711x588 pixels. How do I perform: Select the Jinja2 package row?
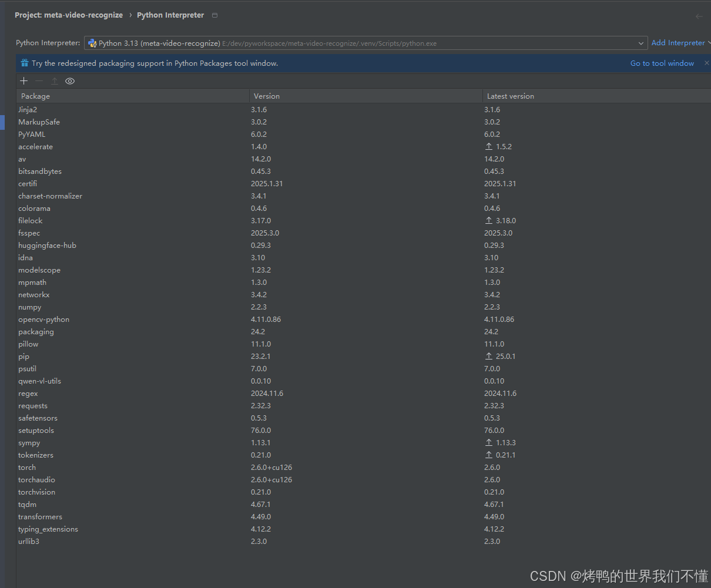pyautogui.click(x=364, y=110)
